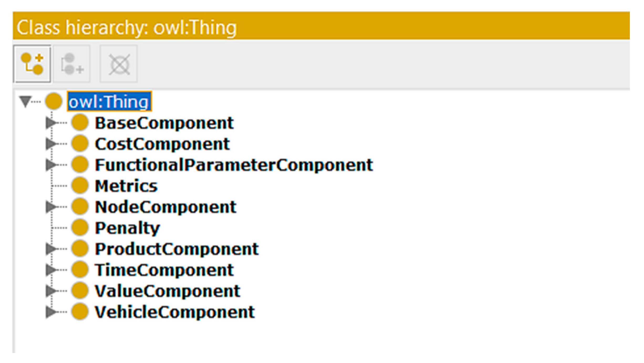Click the Add sibling class toolbar icon
This screenshot has width=644, height=363.
[72, 64]
